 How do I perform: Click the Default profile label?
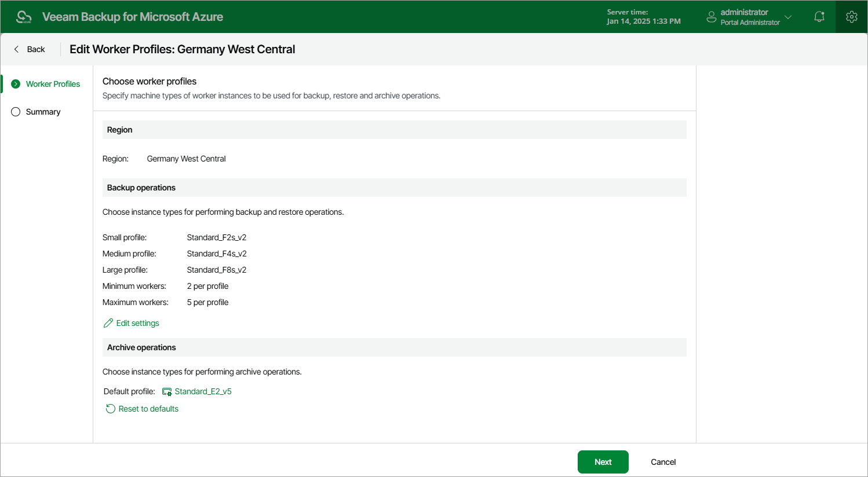pos(129,391)
